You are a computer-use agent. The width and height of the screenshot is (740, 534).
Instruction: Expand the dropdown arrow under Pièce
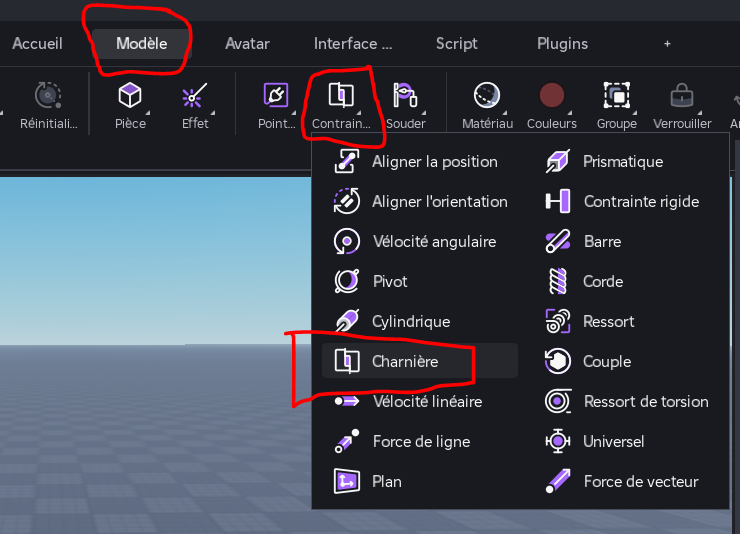(x=148, y=111)
